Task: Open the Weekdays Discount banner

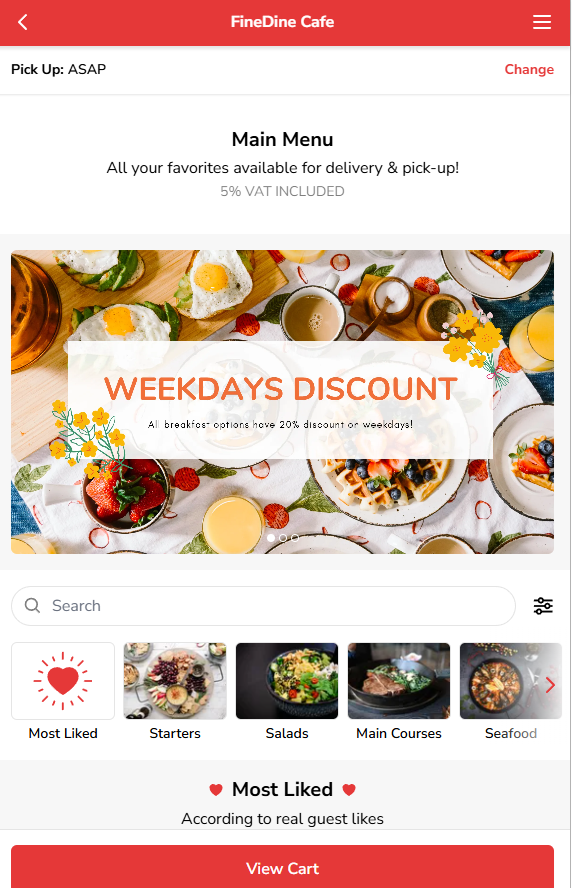Action: [283, 402]
